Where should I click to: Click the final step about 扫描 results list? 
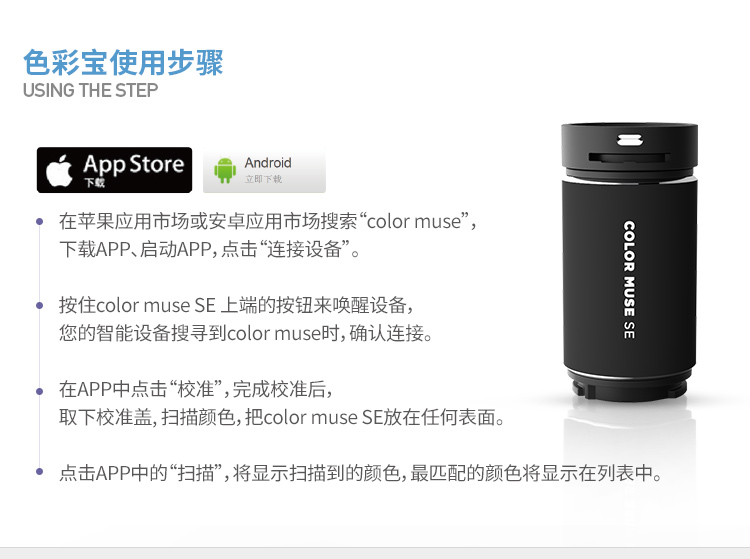[x=361, y=473]
